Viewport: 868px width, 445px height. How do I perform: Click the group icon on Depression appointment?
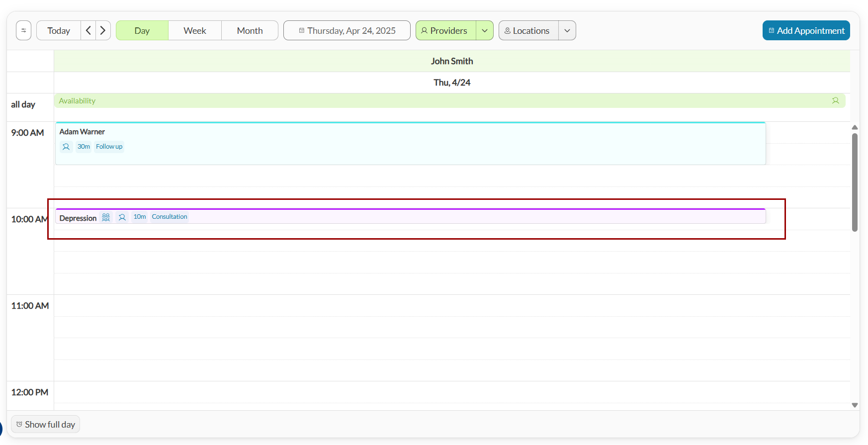pyautogui.click(x=106, y=217)
